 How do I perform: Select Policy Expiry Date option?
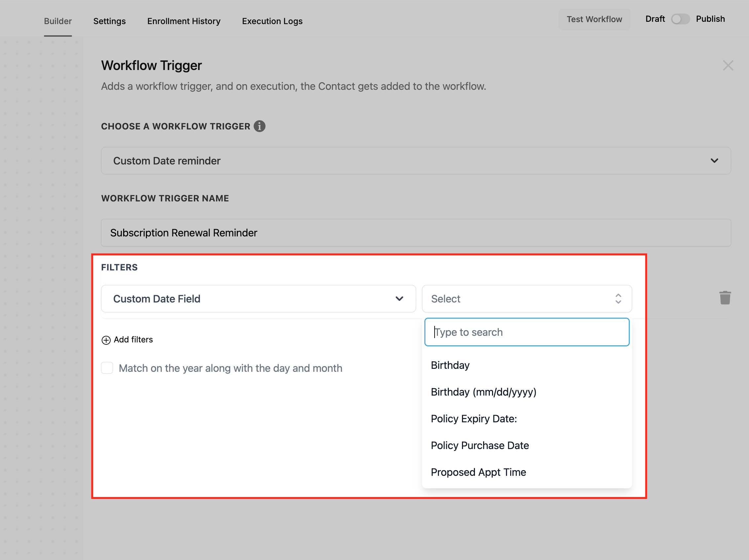[473, 419]
